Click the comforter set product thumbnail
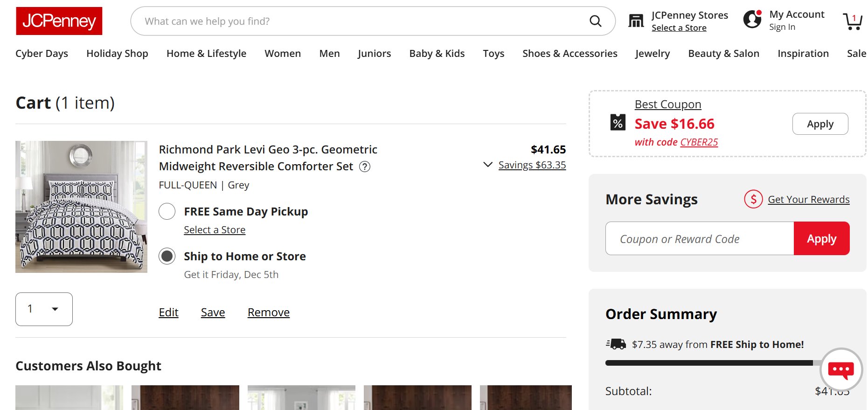868x410 pixels. 81,207
